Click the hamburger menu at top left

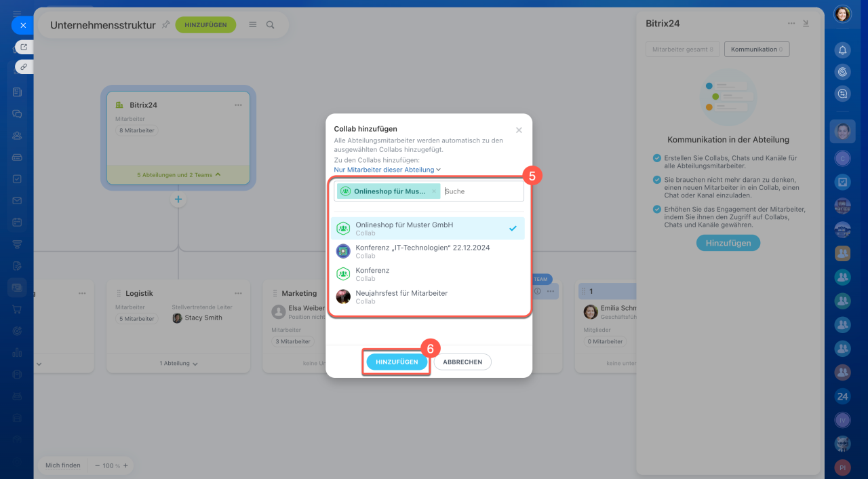17,14
